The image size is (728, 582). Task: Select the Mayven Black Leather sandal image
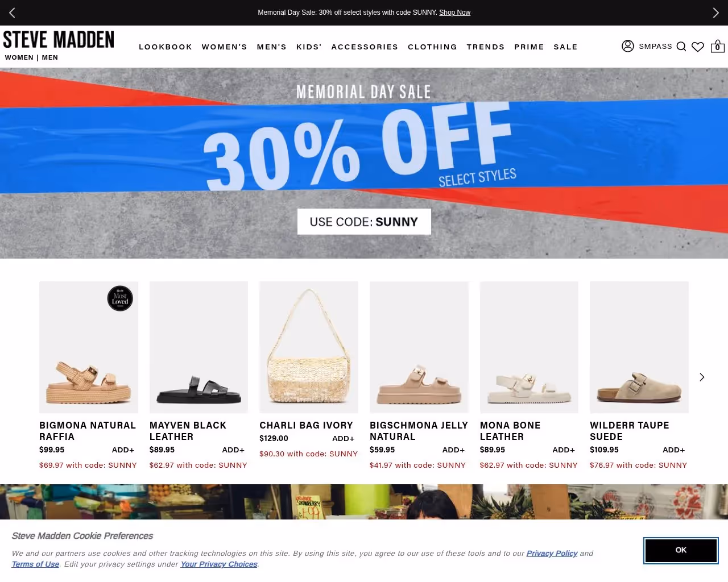tap(198, 347)
